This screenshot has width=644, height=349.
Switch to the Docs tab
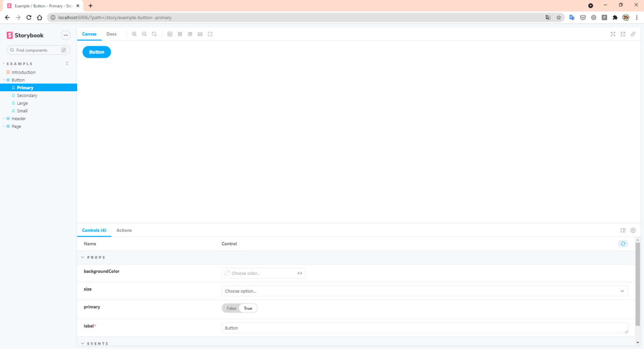(x=111, y=34)
